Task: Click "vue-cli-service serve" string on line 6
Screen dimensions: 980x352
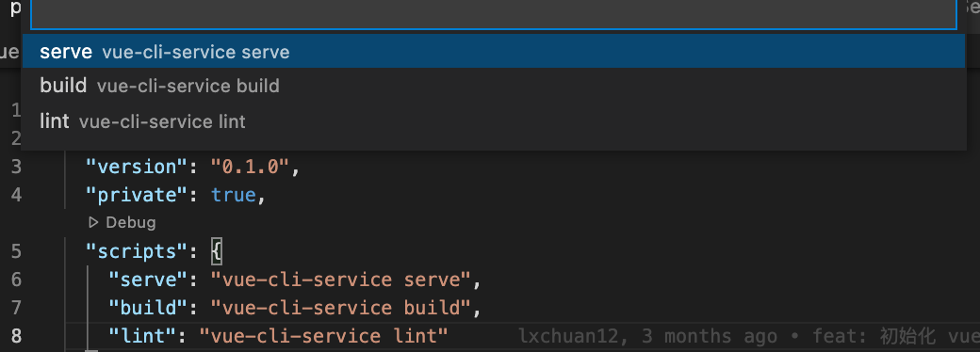Action: (x=340, y=280)
